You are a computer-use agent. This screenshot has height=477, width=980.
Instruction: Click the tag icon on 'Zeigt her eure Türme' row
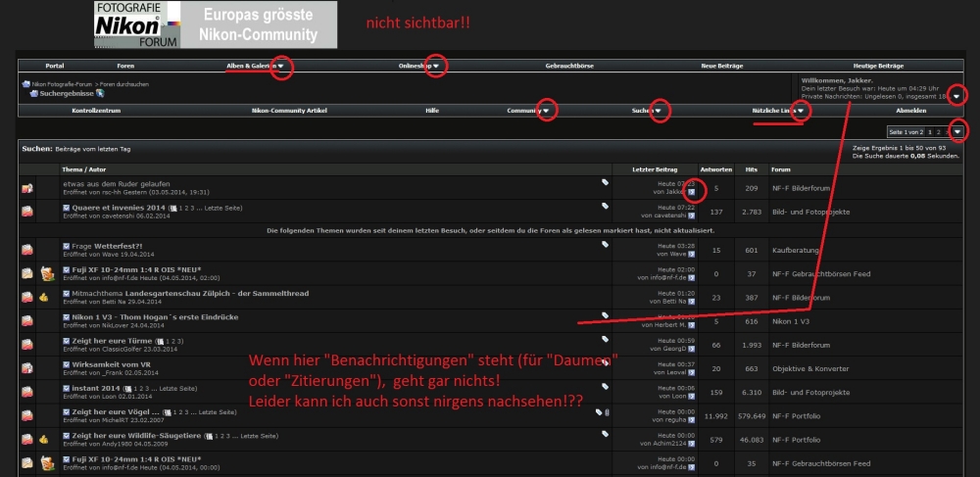pyautogui.click(x=605, y=339)
